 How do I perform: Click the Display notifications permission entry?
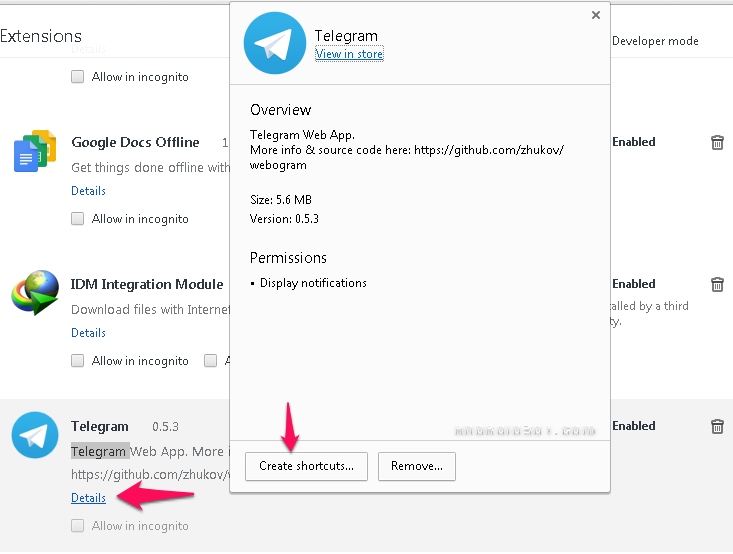pyautogui.click(x=313, y=283)
